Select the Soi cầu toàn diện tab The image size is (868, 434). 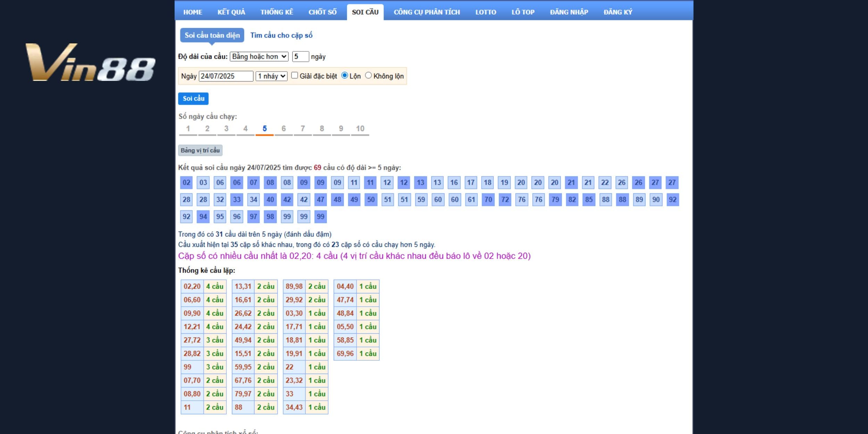212,35
